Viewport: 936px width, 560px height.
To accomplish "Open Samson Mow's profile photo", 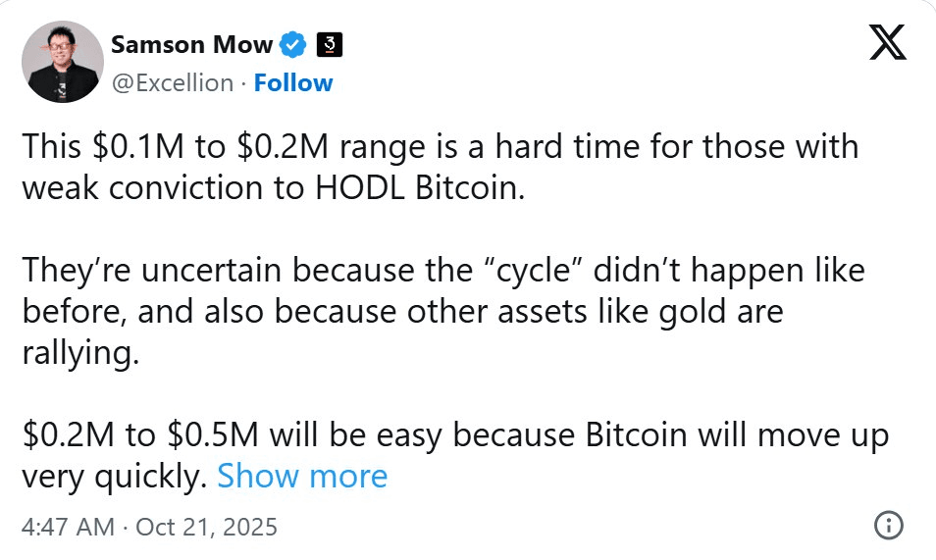I will pos(63,62).
